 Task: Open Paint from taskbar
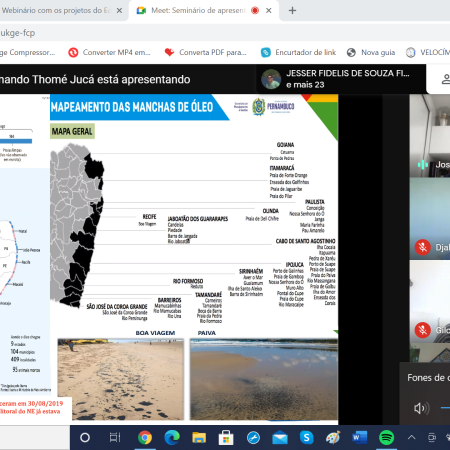(333, 437)
